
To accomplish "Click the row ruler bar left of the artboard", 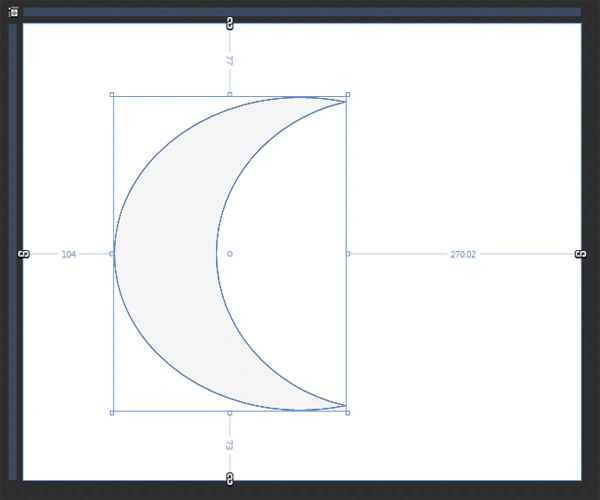I will click(13, 252).
